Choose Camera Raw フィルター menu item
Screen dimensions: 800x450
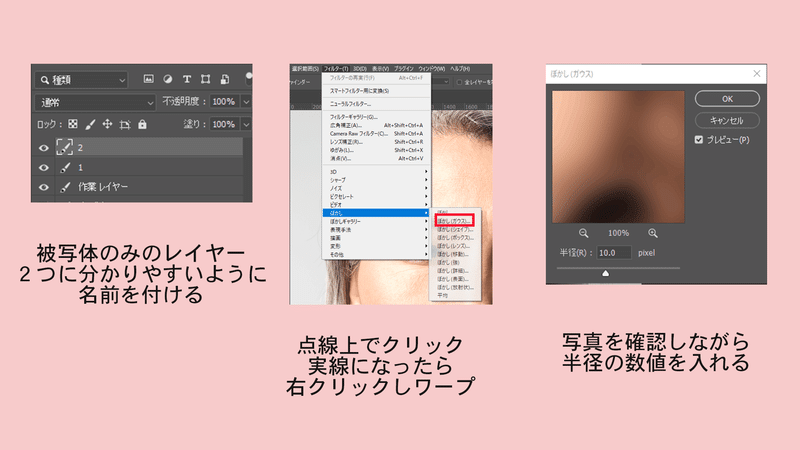[377, 134]
